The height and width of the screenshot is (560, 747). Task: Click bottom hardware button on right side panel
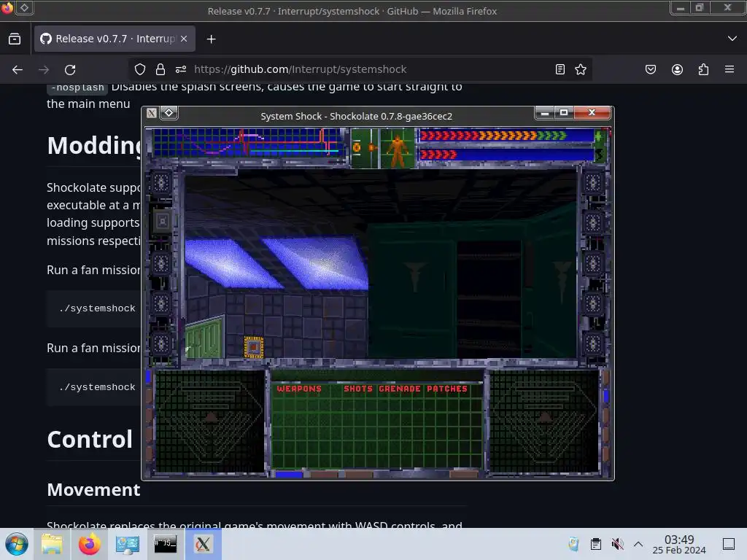click(593, 344)
